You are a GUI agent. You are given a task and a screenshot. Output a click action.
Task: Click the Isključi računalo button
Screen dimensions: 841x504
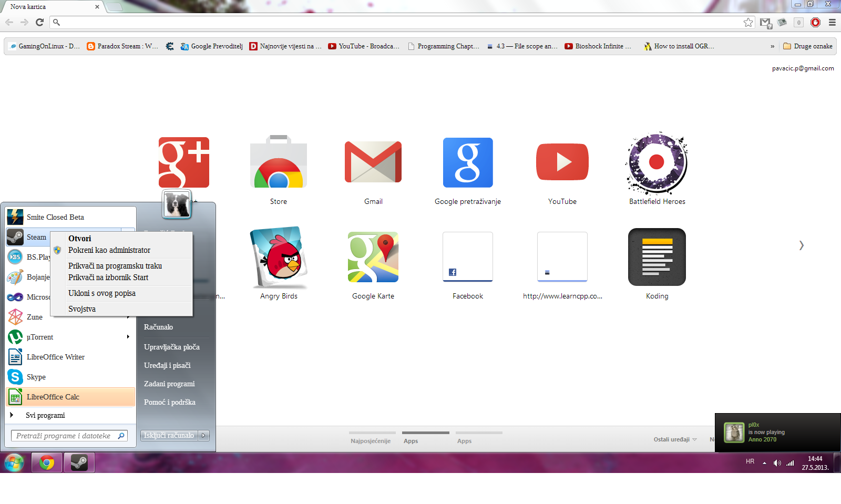point(169,435)
